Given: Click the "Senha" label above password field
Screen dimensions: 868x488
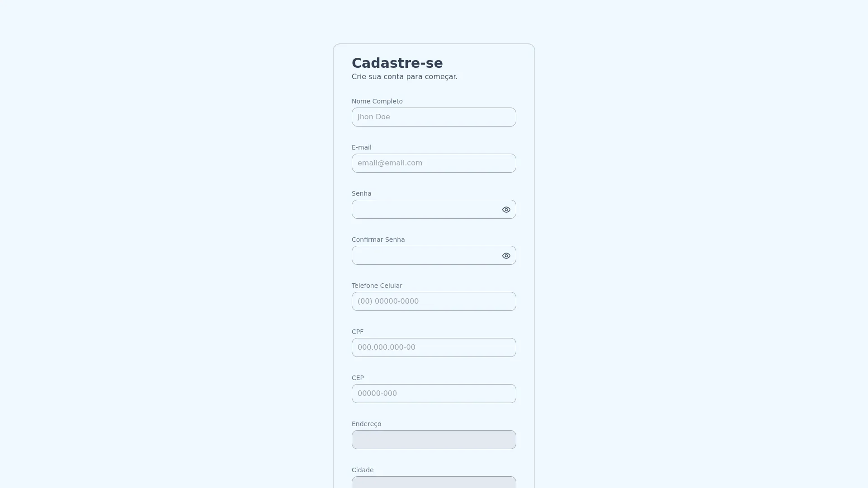Looking at the screenshot, I should click(361, 193).
